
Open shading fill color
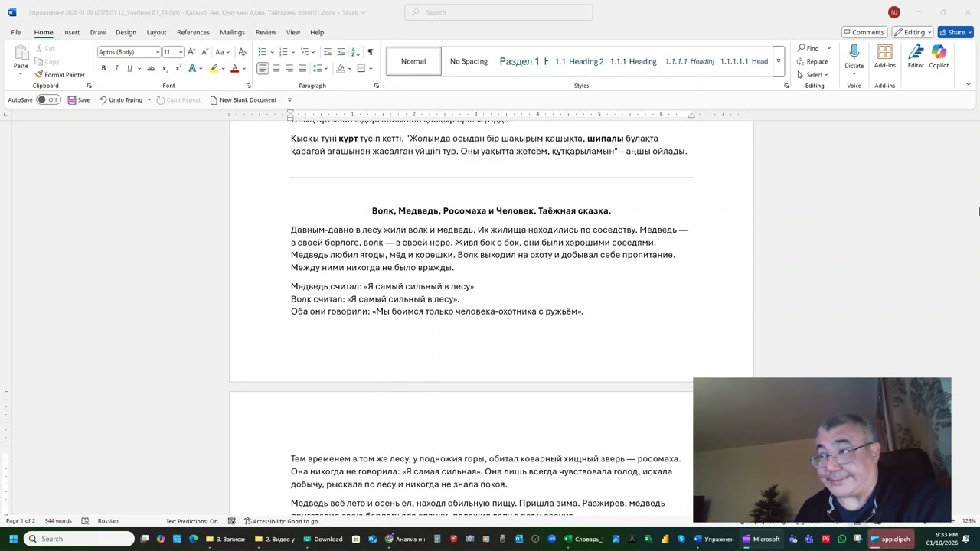coord(340,68)
